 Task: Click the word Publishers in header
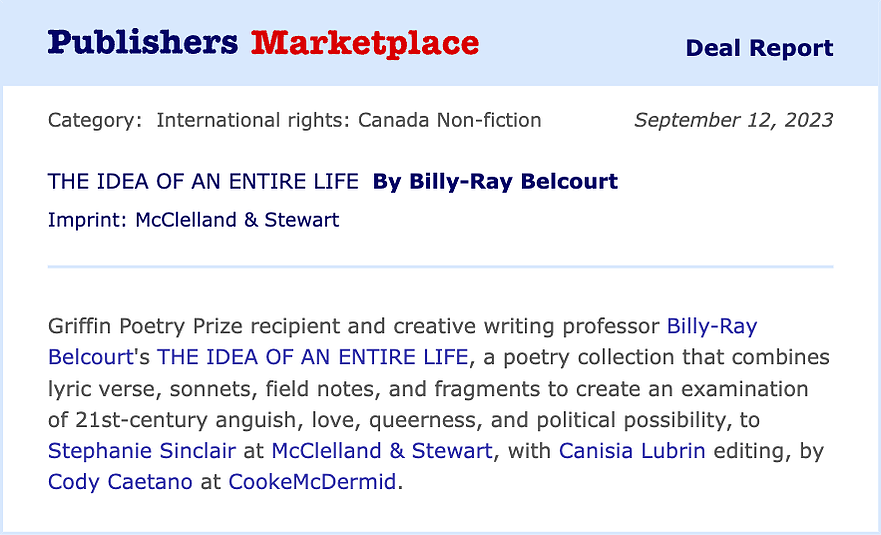tap(143, 43)
